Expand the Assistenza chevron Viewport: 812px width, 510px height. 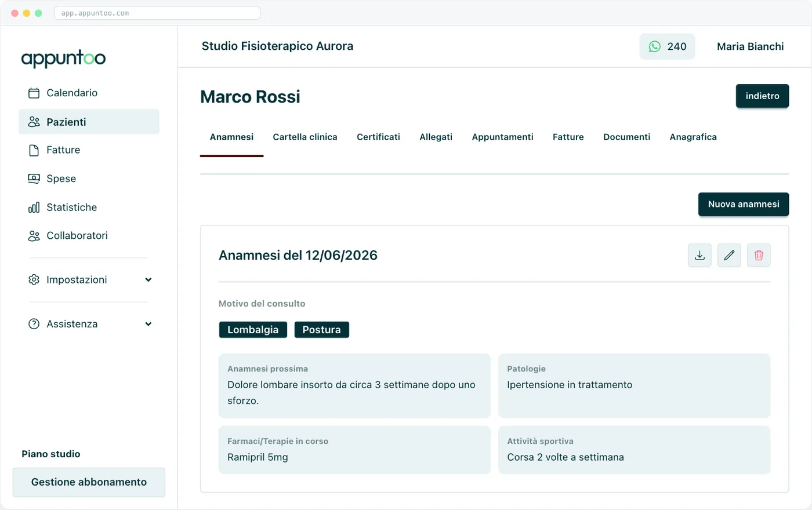coord(148,324)
